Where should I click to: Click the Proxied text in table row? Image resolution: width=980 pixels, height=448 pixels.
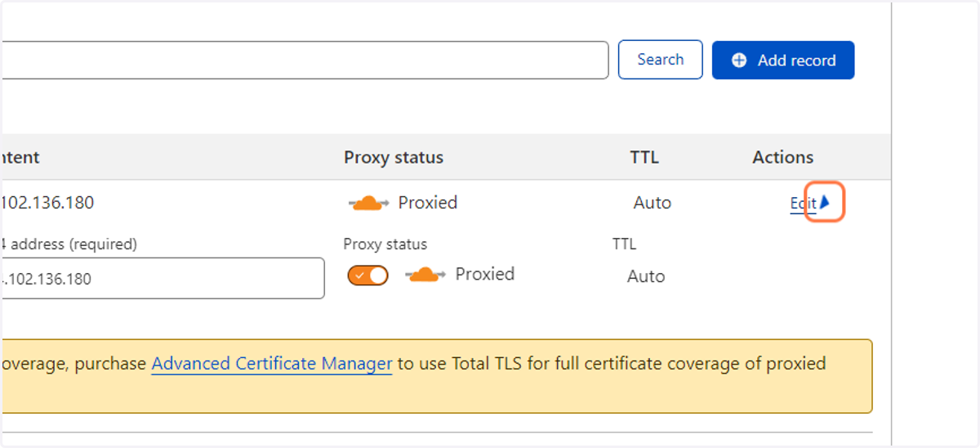coord(428,203)
